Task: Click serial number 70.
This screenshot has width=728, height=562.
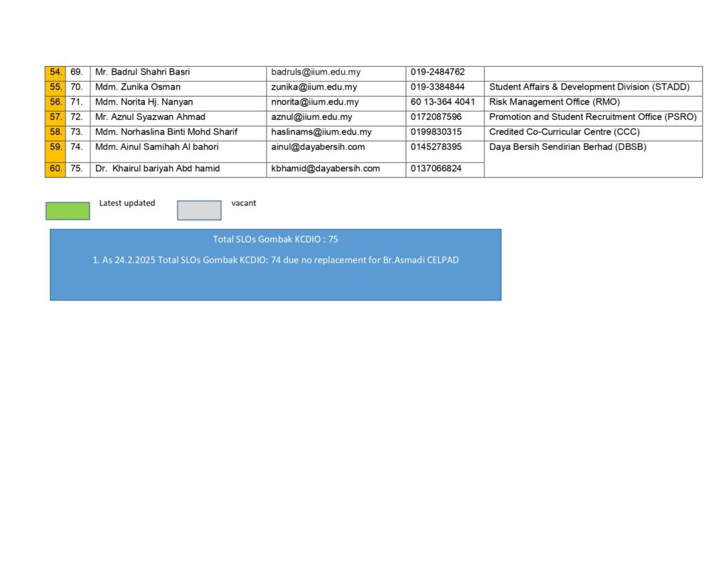Action: click(x=78, y=89)
